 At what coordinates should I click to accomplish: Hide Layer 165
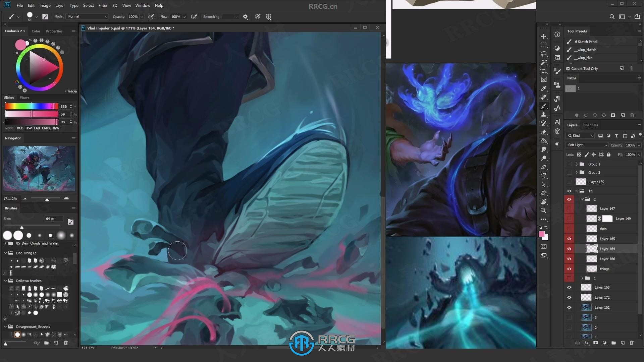point(569,239)
